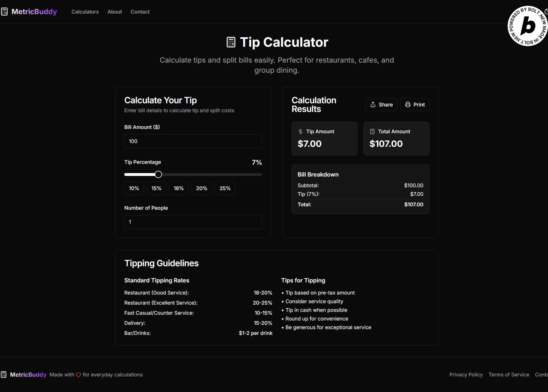The width and height of the screenshot is (548, 392).
Task: Click the Fast Casual/Counter Service label
Action: click(x=159, y=313)
